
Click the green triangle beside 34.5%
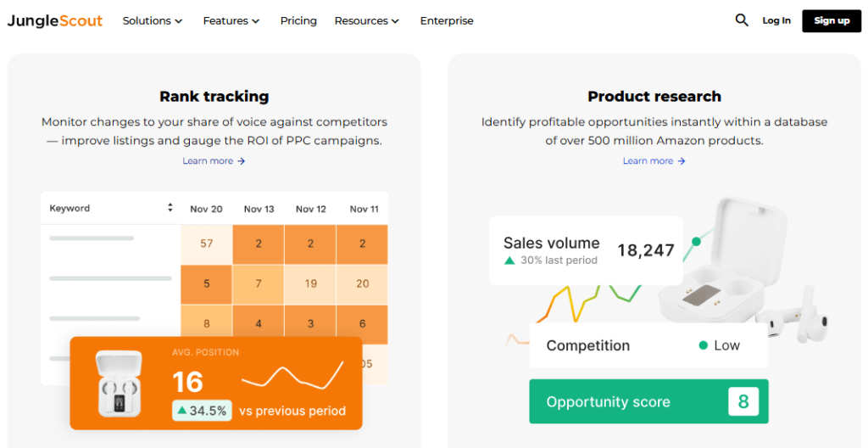click(x=181, y=411)
